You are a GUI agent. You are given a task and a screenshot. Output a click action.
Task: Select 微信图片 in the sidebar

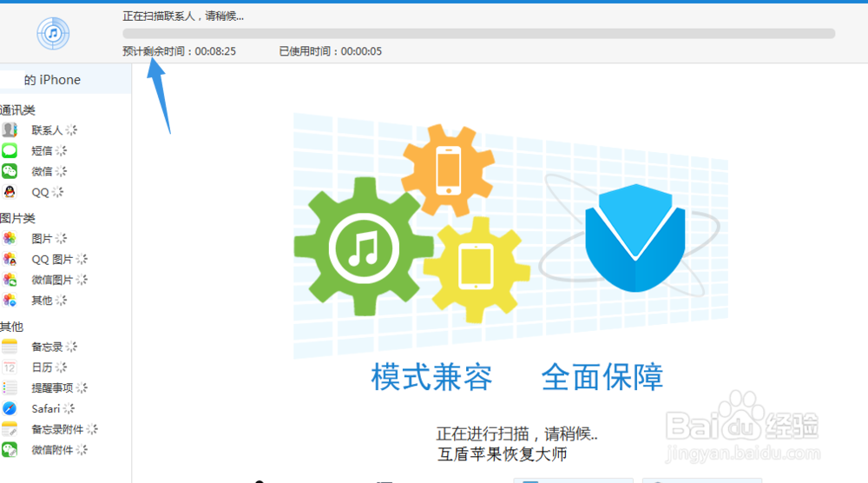(x=52, y=280)
